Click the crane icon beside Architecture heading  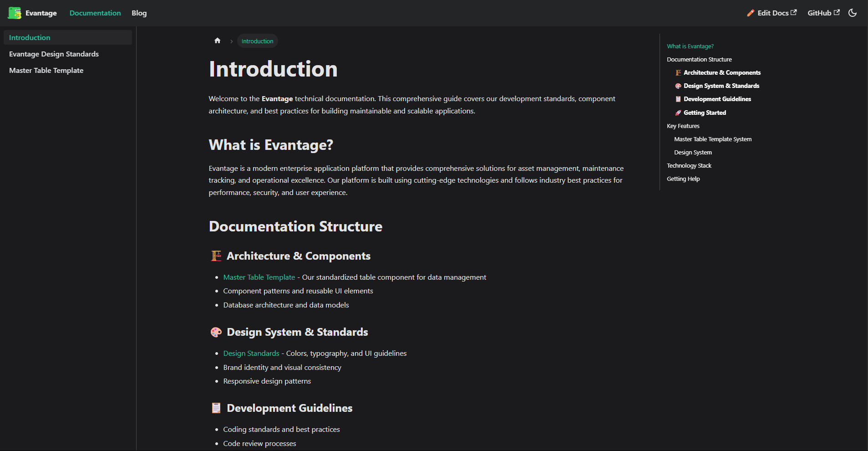coord(216,256)
